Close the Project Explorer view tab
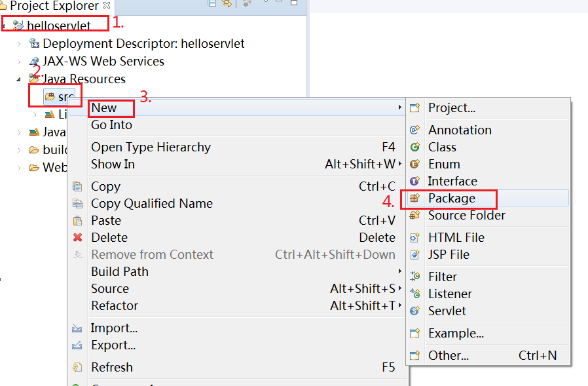 [x=107, y=5]
